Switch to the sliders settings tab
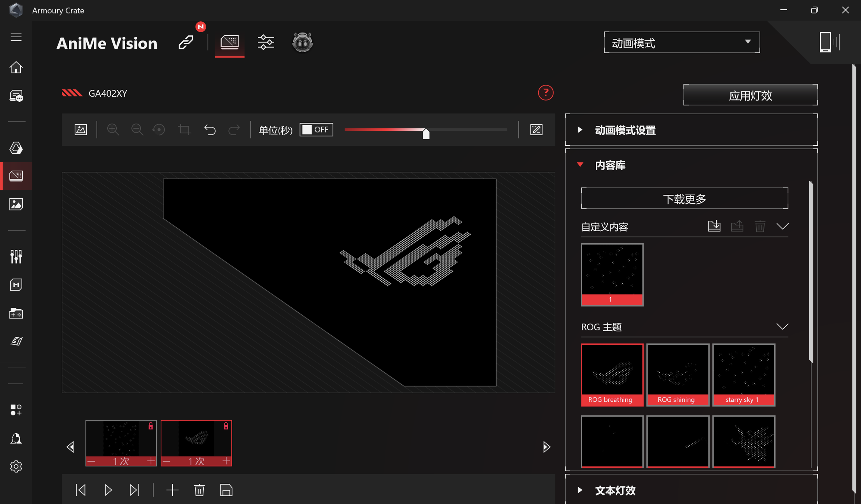The width and height of the screenshot is (861, 504). [266, 42]
